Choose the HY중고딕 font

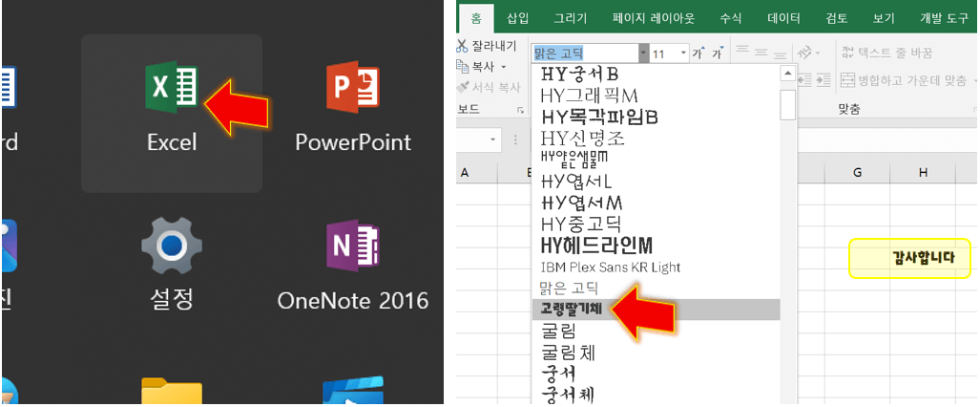tap(655, 224)
